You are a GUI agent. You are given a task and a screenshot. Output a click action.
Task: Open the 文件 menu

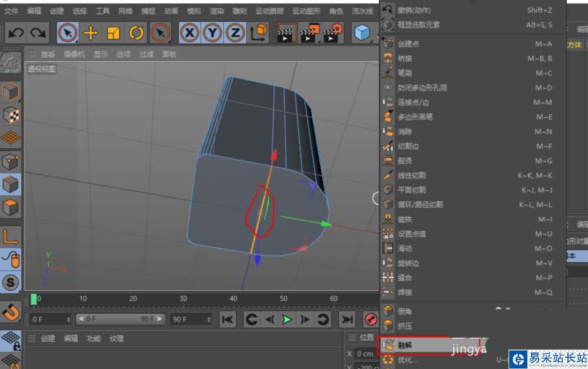tap(11, 11)
